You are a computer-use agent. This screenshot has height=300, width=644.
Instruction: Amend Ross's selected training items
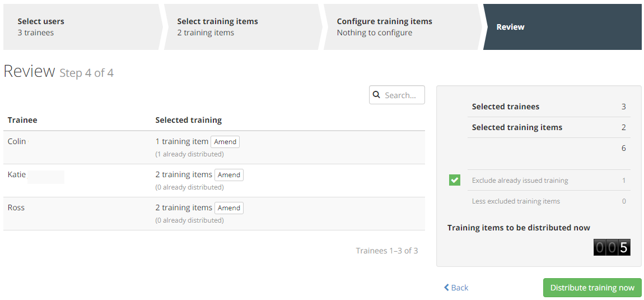coord(229,208)
